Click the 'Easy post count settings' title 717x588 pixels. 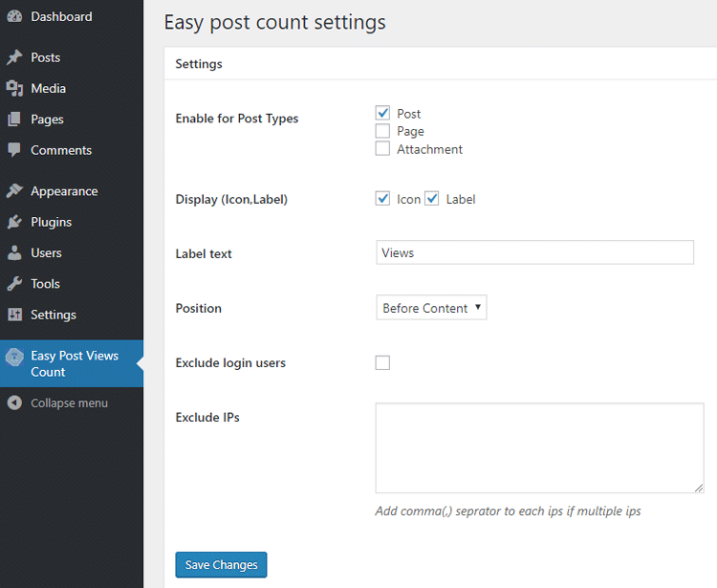274,22
